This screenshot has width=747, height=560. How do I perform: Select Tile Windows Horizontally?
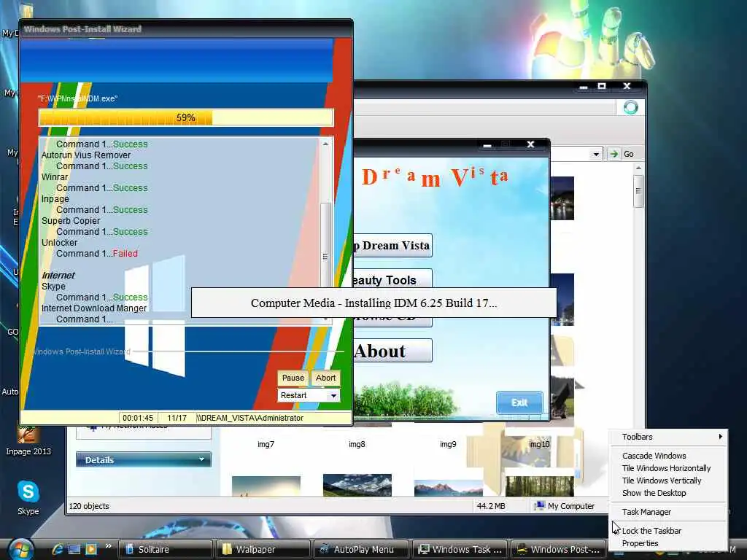coord(668,468)
